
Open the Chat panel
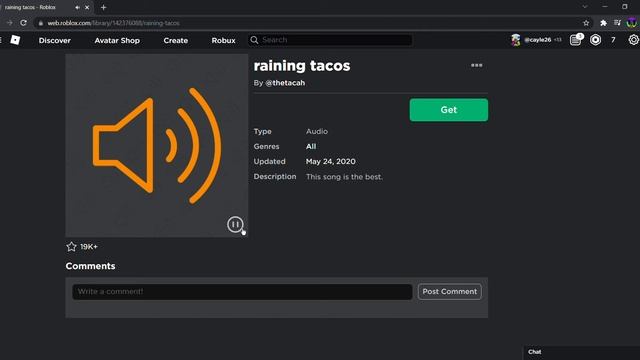581,352
